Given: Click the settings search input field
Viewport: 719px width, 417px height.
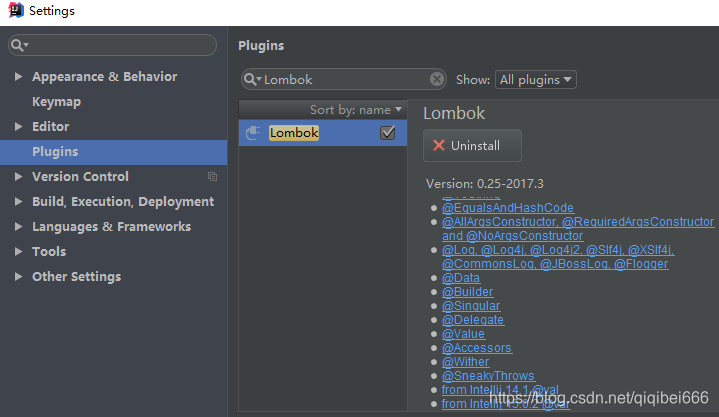Looking at the screenshot, I should tap(112, 45).
